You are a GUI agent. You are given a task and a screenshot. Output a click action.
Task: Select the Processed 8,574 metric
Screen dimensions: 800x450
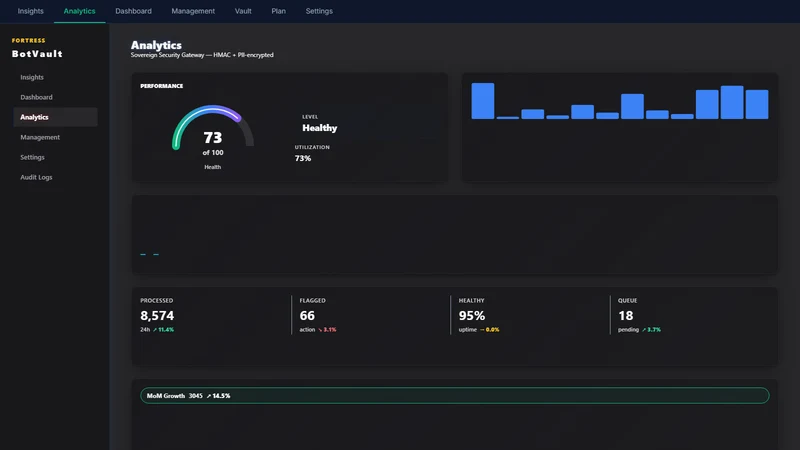pyautogui.click(x=211, y=315)
